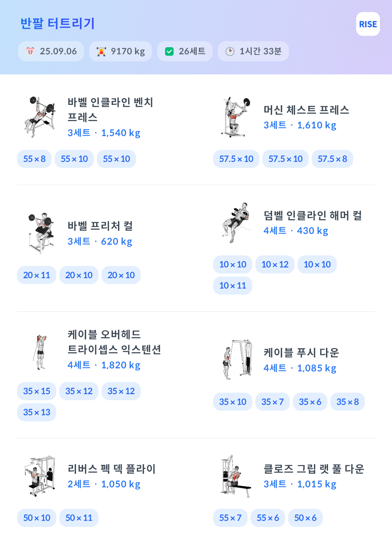Select the 55 × 8 set chip
The width and height of the screenshot is (392, 547).
coord(34,159)
